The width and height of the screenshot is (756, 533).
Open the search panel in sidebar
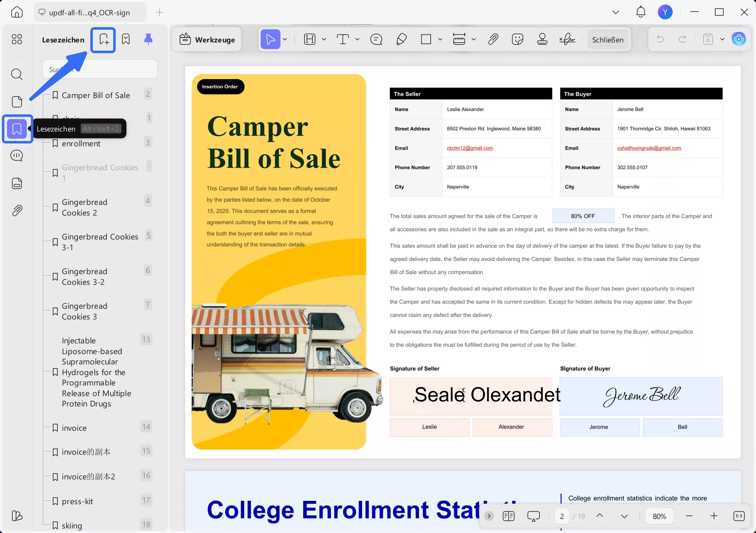coord(17,74)
